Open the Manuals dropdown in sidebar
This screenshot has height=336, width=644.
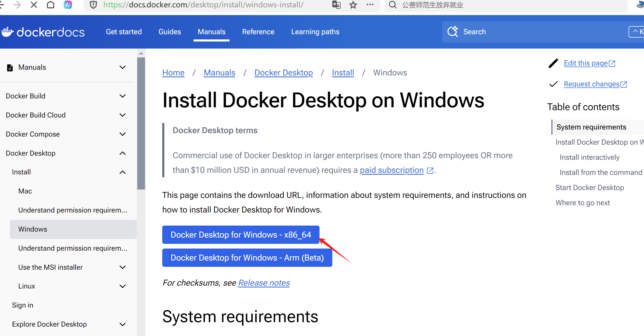click(122, 67)
